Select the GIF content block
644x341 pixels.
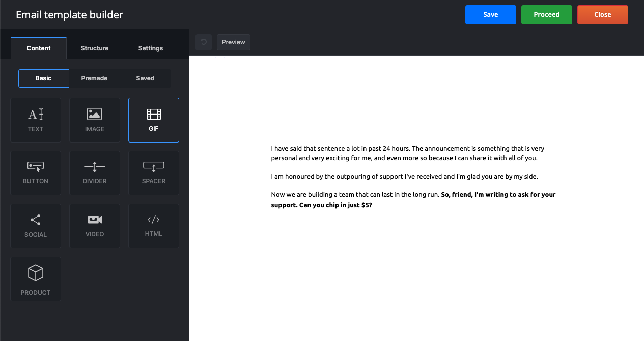(154, 120)
